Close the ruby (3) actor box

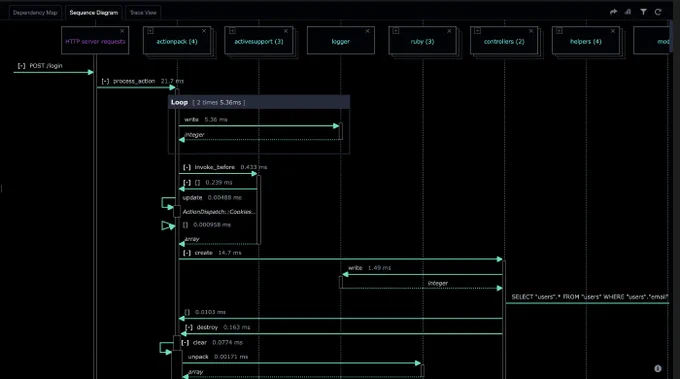[449, 31]
